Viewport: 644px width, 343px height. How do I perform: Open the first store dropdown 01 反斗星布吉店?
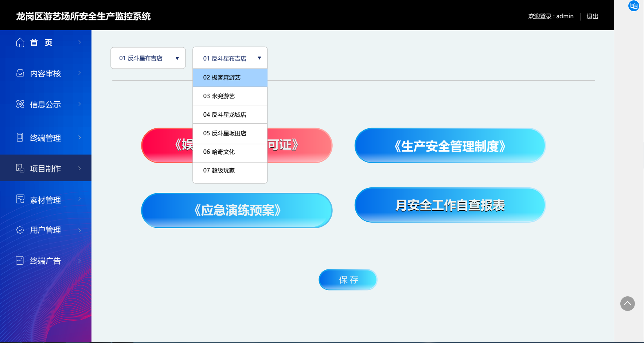click(x=148, y=58)
